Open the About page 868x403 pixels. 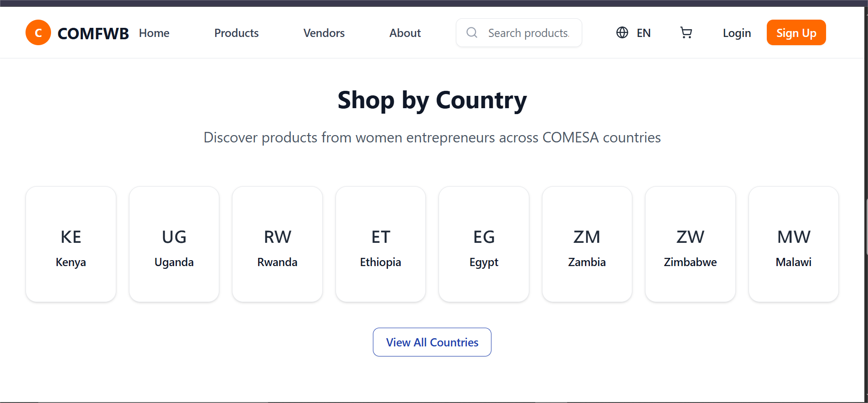405,33
